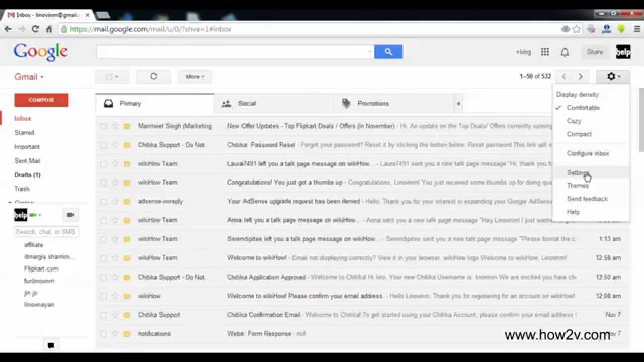
Task: Select the notifications Webs Form Response checkbox
Action: (x=103, y=334)
